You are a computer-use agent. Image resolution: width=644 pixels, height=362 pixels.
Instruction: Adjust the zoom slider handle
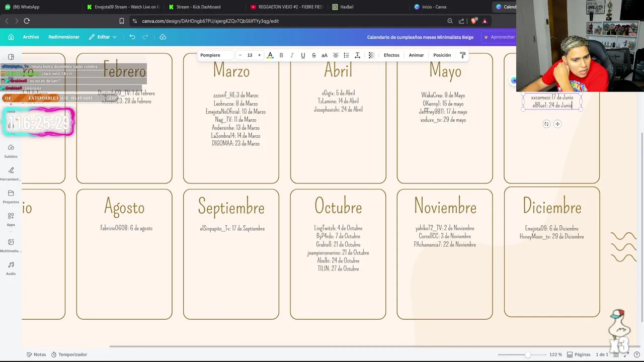click(528, 355)
